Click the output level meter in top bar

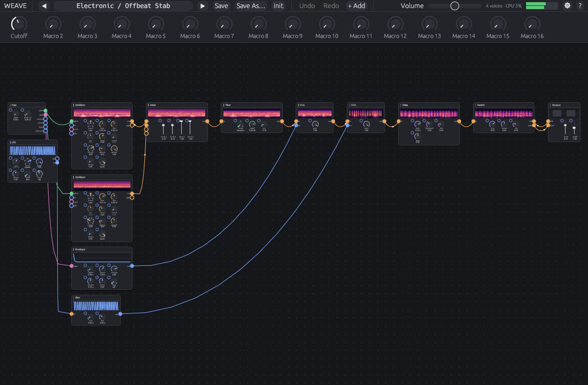click(541, 6)
